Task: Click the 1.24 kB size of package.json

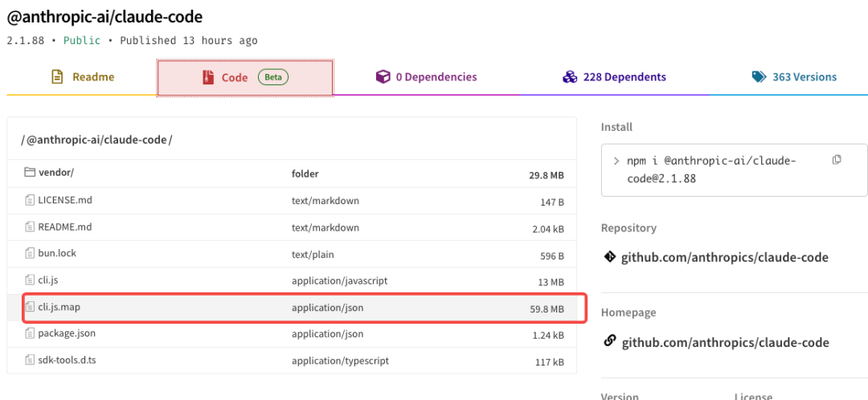Action: (x=547, y=335)
